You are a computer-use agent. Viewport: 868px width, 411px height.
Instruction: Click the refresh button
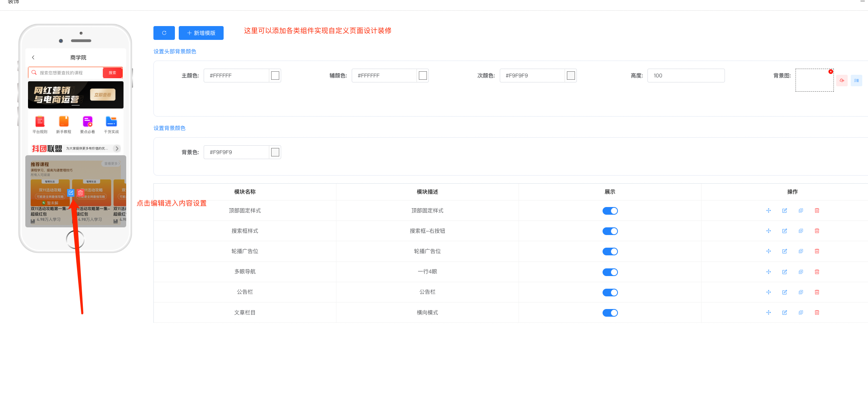(164, 33)
